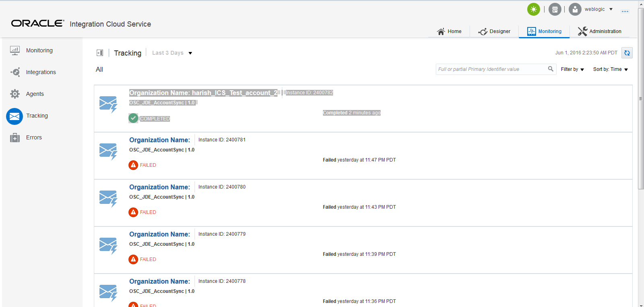Click the 'All' filter label

tap(99, 70)
